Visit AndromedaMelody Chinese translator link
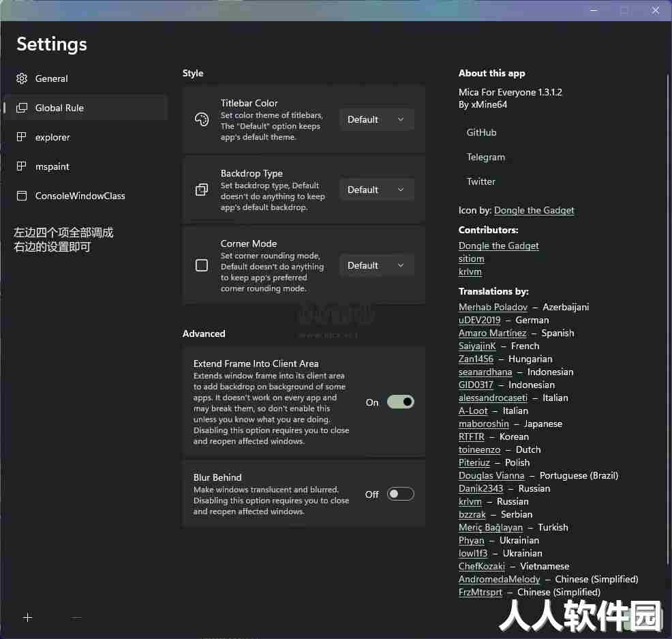 click(500, 579)
